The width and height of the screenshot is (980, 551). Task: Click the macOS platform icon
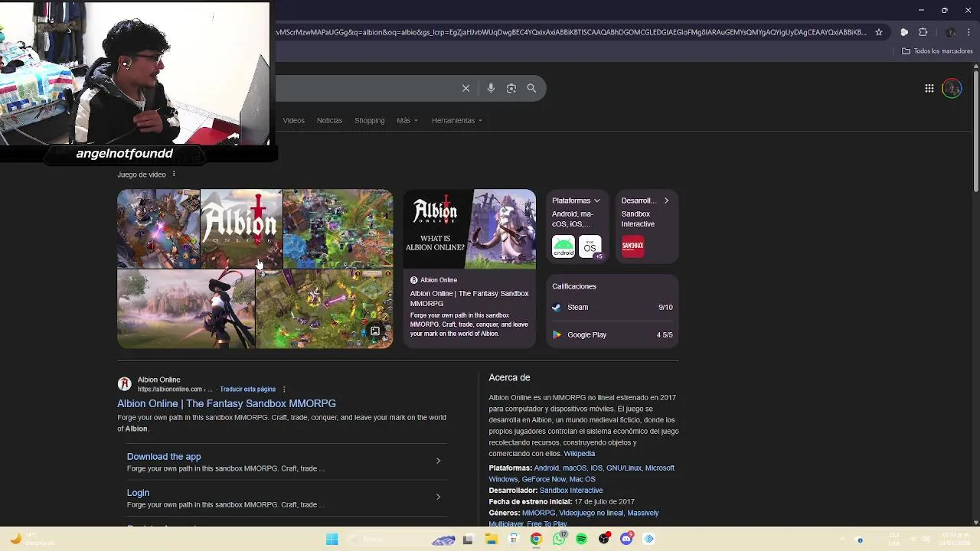tap(590, 247)
